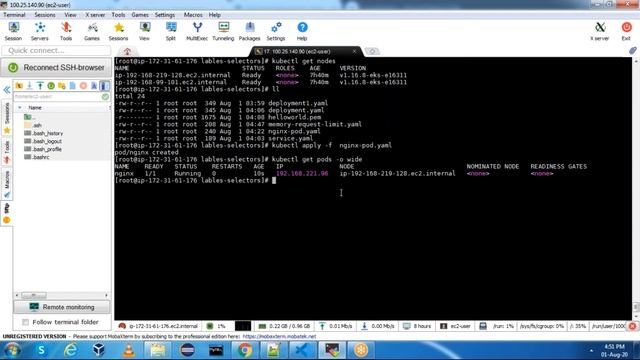Image resolution: width=640 pixels, height=360 pixels.
Task: Confirm the SFTP path with green check
Action: 105,97
